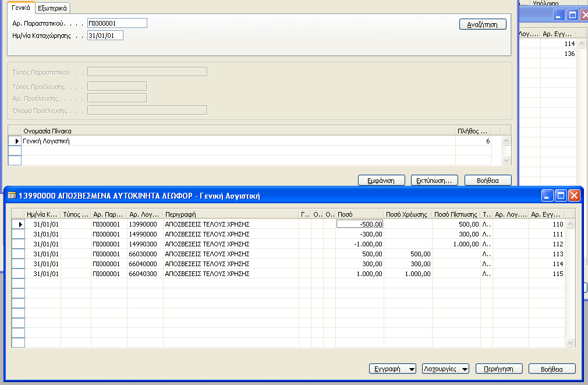Viewport: 588px width, 385px height.
Task: Click the Εκτύπωση... button
Action: [x=434, y=181]
